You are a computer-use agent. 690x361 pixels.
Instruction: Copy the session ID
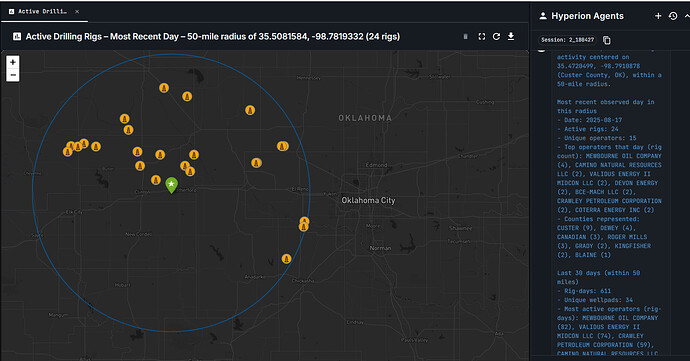click(x=607, y=40)
